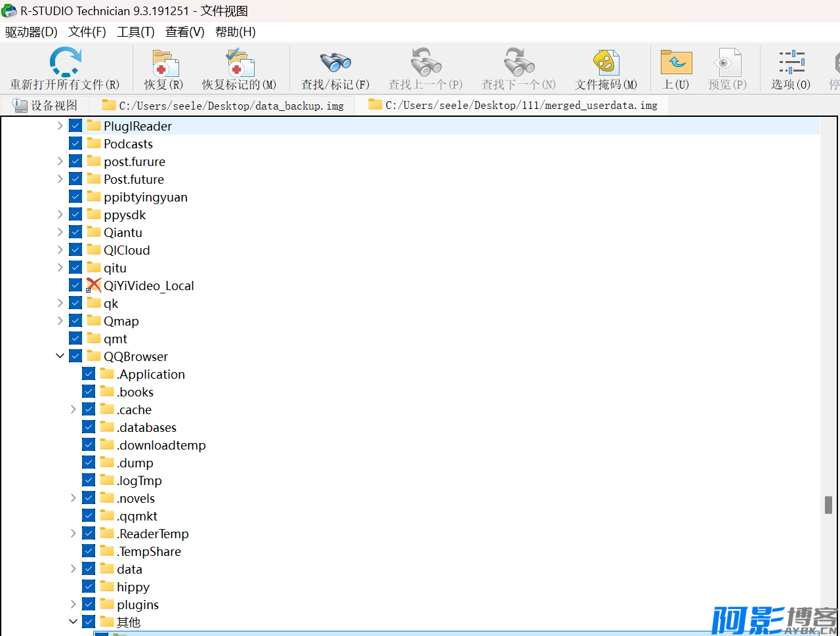Click the deleted QiYiVideo_Local folder icon
840x636 pixels.
click(94, 286)
